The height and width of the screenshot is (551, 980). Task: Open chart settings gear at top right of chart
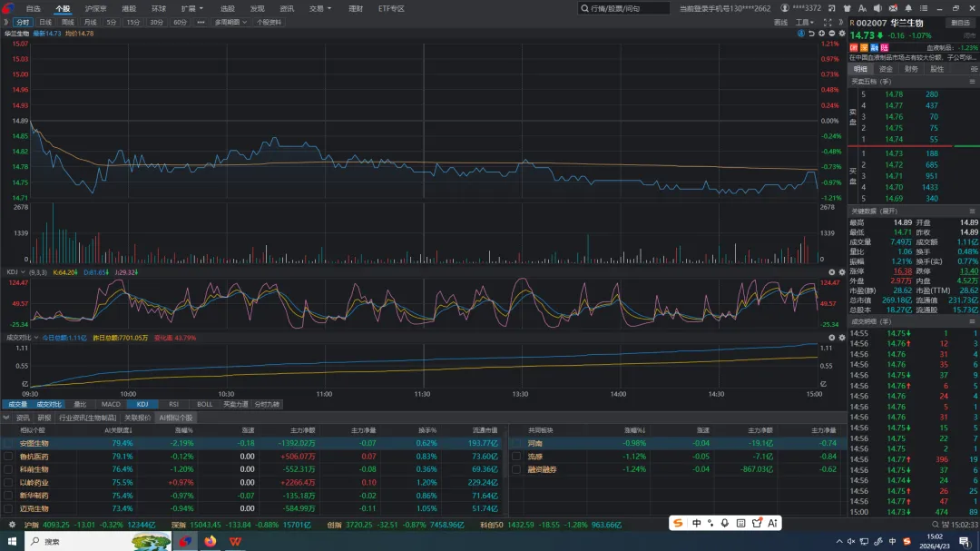click(x=842, y=34)
